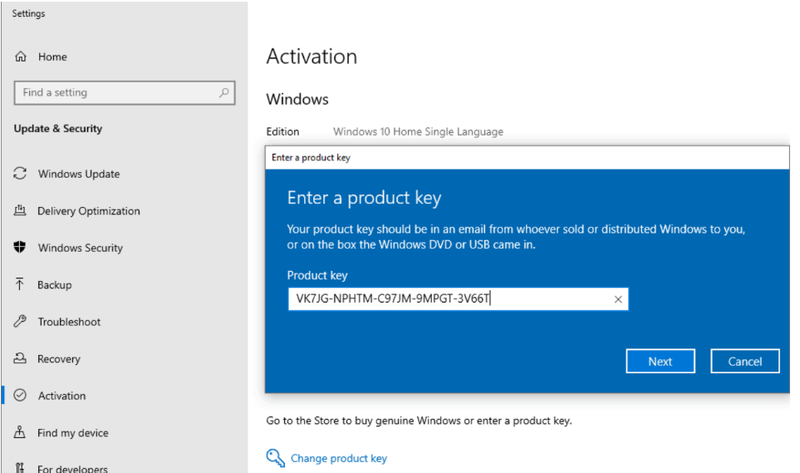Image resolution: width=800 pixels, height=473 pixels.
Task: Click the Windows 10 Home Single Language text
Action: click(x=418, y=132)
